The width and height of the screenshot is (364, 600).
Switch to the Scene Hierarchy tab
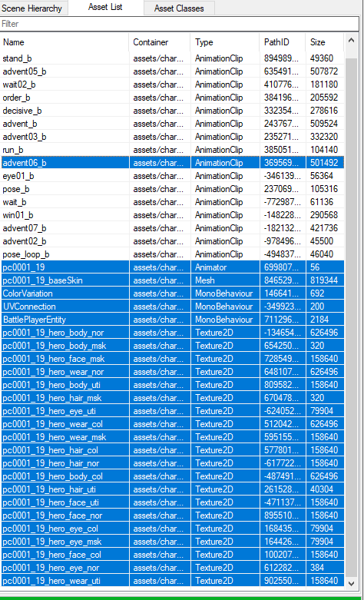coord(34,8)
